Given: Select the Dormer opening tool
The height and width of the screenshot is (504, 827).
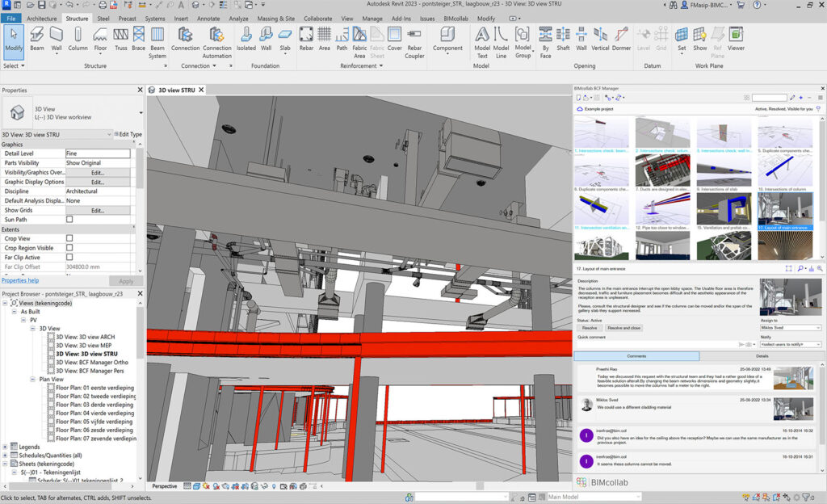Looking at the screenshot, I should [621, 39].
